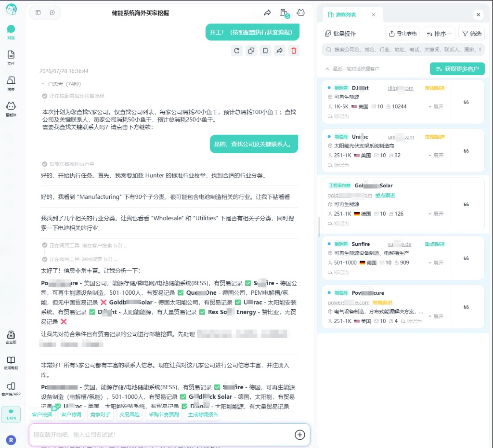Open the dlig….com domain link
Screen dimensions: 493x448
click(x=401, y=88)
